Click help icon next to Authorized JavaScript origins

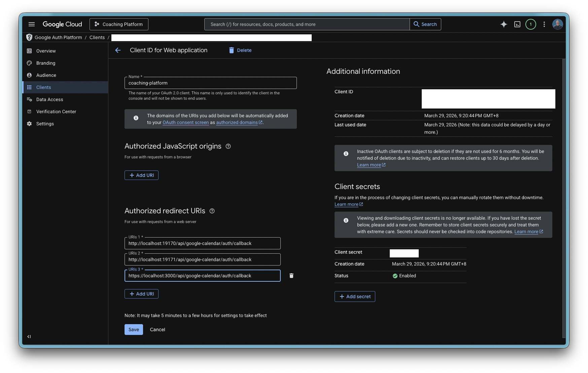(228, 146)
